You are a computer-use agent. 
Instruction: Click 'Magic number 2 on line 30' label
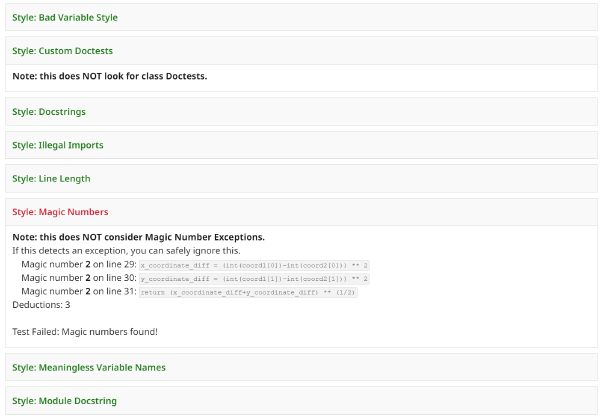click(x=78, y=278)
